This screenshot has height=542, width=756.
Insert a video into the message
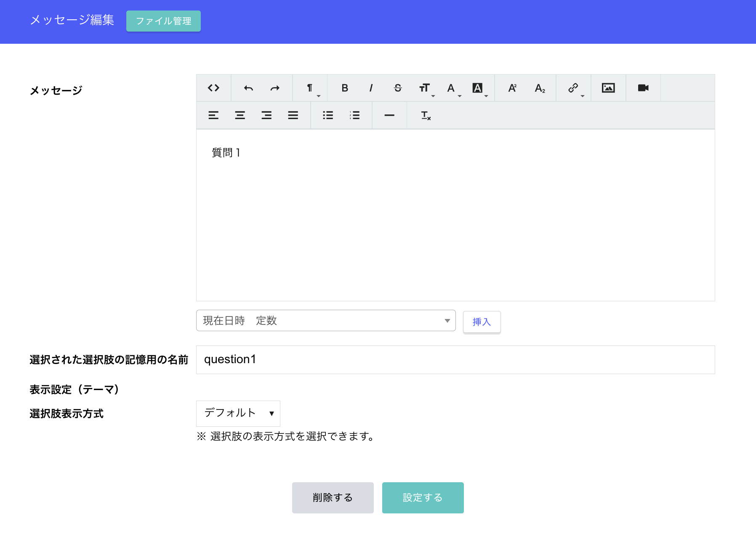[643, 88]
